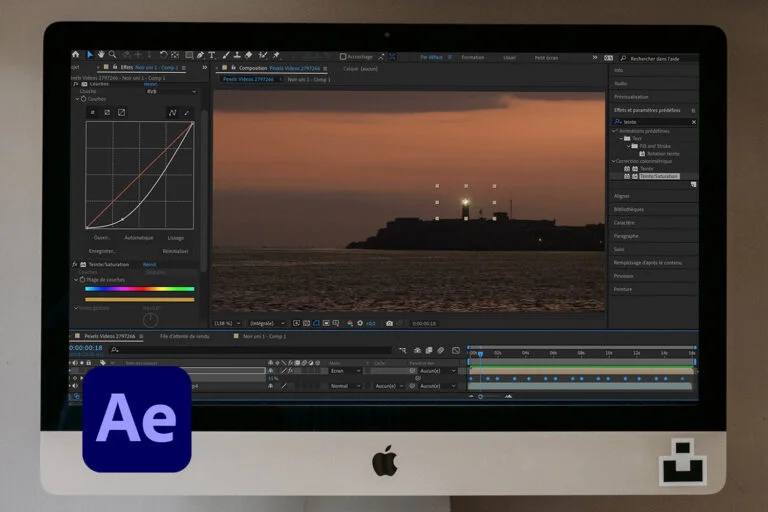Select the Hand tool
Image resolution: width=768 pixels, height=512 pixels.
point(101,54)
